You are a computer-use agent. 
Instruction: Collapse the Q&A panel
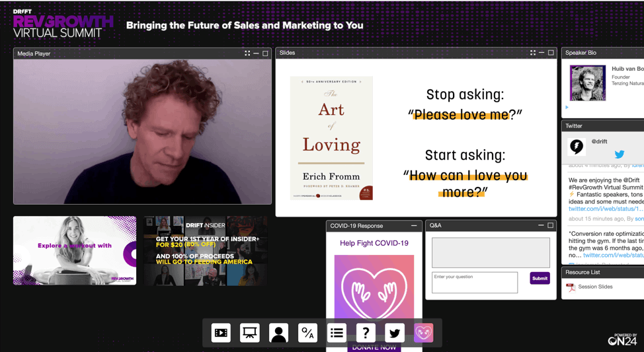point(541,226)
